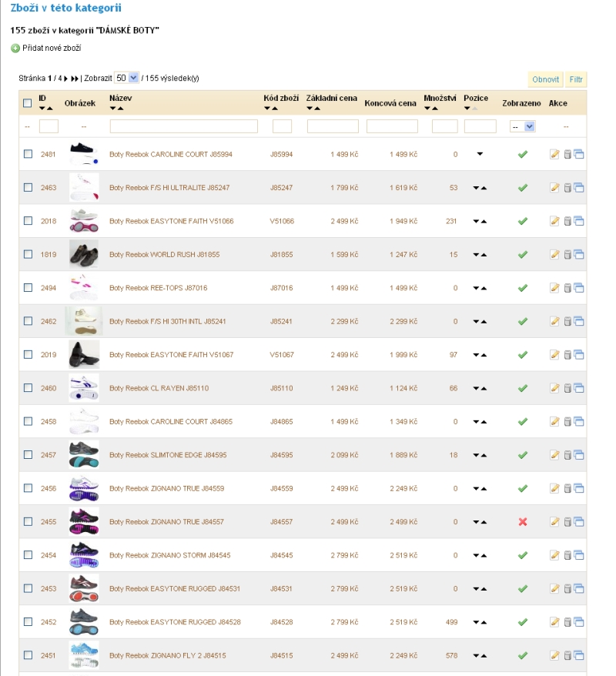Select checkbox for product 2457

point(28,455)
